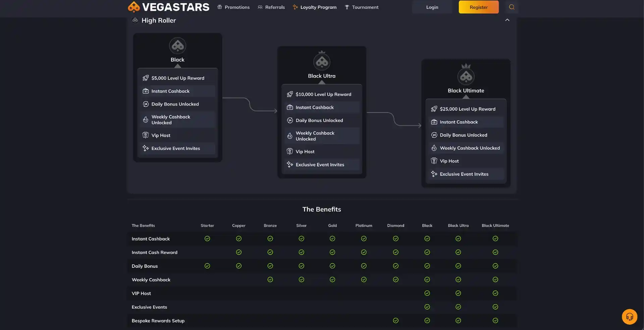This screenshot has width=644, height=330.
Task: Click VIP Host checkmark under Black
Action: pos(427,293)
